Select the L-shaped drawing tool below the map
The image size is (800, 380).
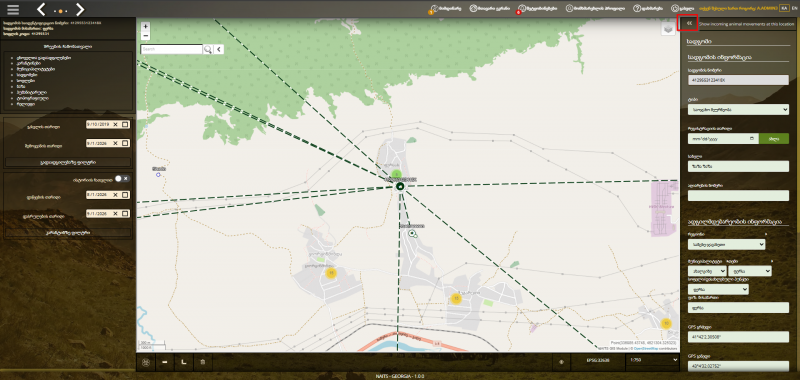[x=184, y=362]
